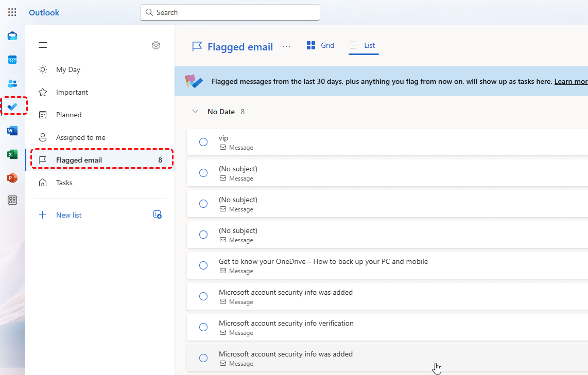The image size is (588, 375).
Task: Open the Important list
Action: [100, 92]
